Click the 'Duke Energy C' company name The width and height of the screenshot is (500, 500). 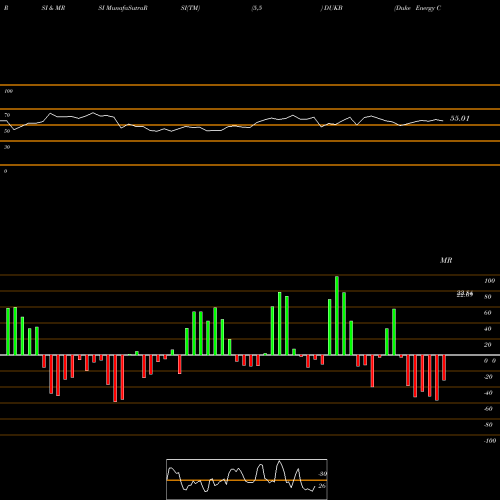[418, 8]
